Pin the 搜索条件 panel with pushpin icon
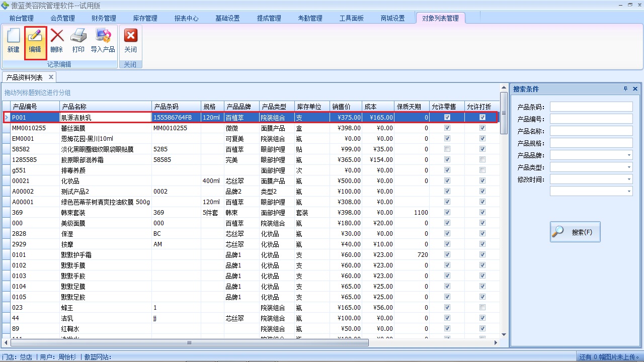644x362 pixels. pyautogui.click(x=625, y=89)
